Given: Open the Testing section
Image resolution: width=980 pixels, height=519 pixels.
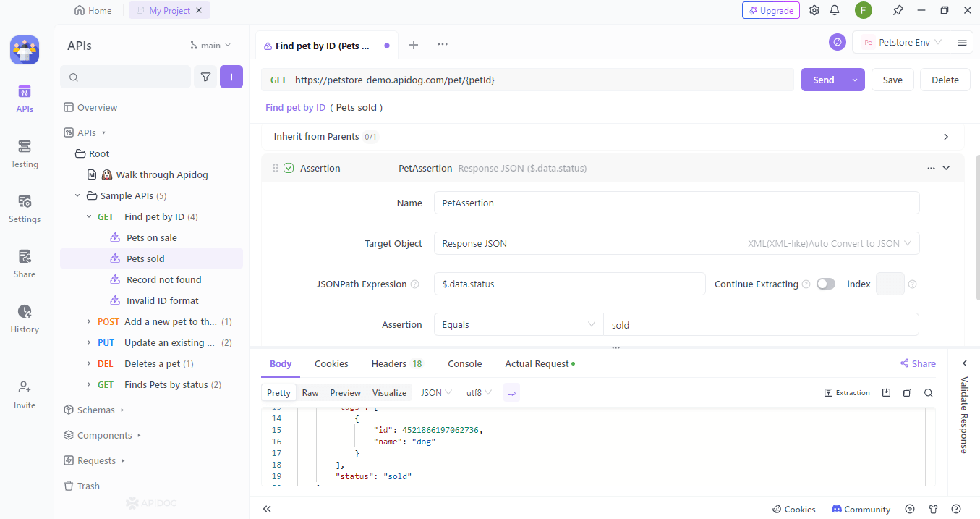Looking at the screenshot, I should pyautogui.click(x=25, y=154).
